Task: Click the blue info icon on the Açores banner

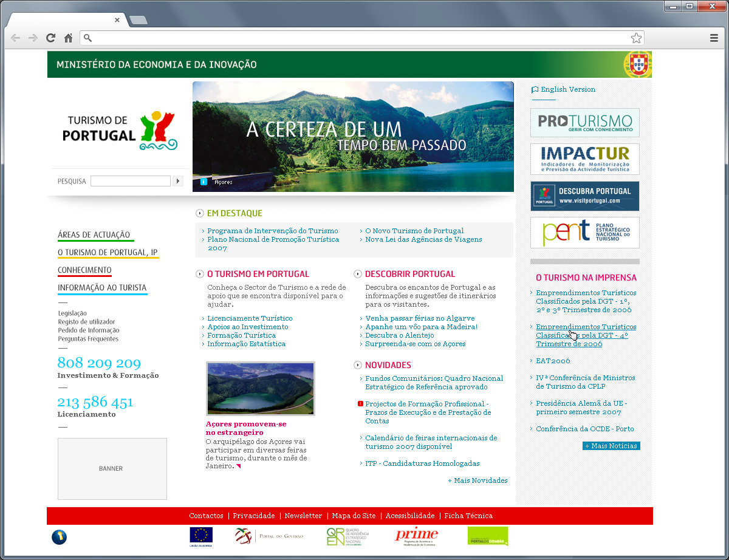Action: click(x=204, y=182)
